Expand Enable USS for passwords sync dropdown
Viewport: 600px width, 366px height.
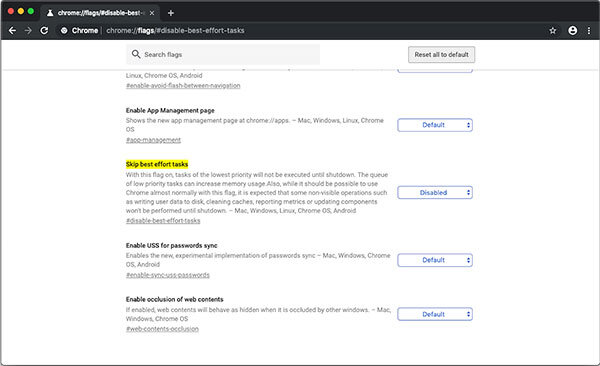(435, 260)
